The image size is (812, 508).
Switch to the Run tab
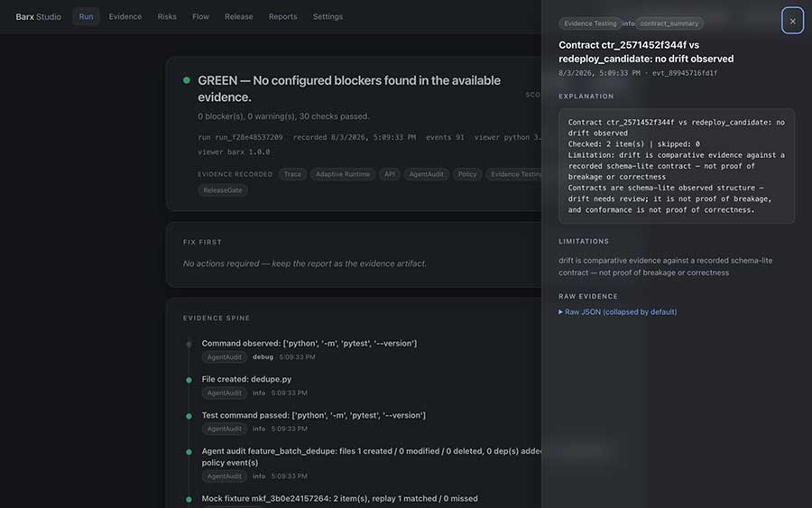coord(86,16)
